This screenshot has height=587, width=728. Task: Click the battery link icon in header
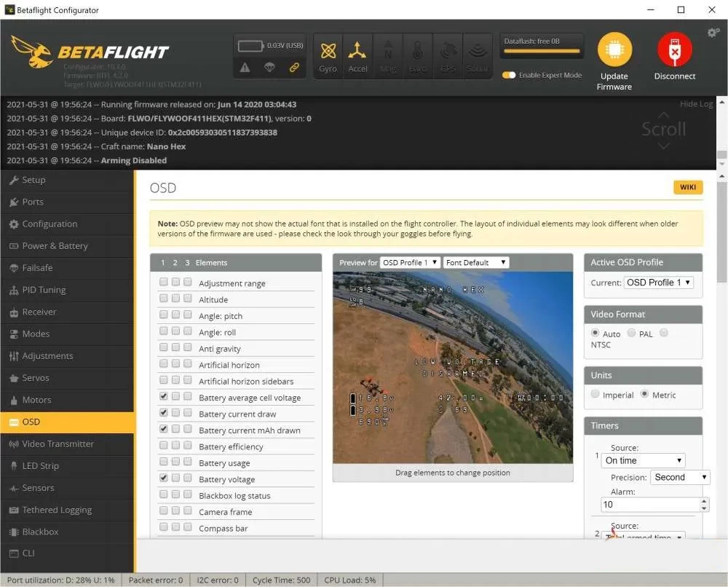click(294, 67)
